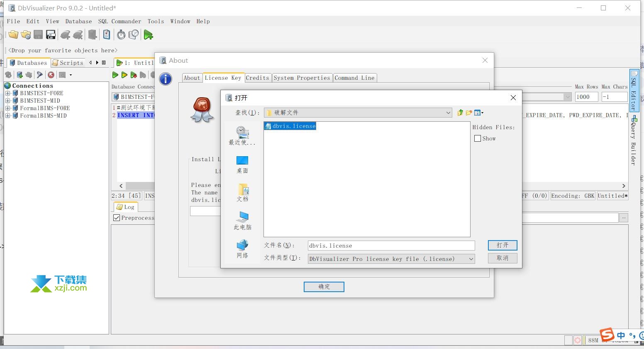
Task: Expand the BIMSTEST-MID connection node
Action: click(7, 101)
